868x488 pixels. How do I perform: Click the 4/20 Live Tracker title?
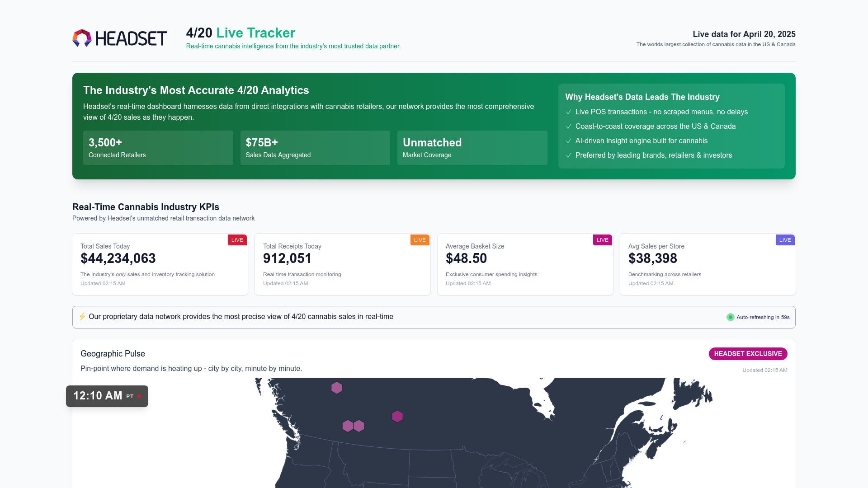coord(241,33)
